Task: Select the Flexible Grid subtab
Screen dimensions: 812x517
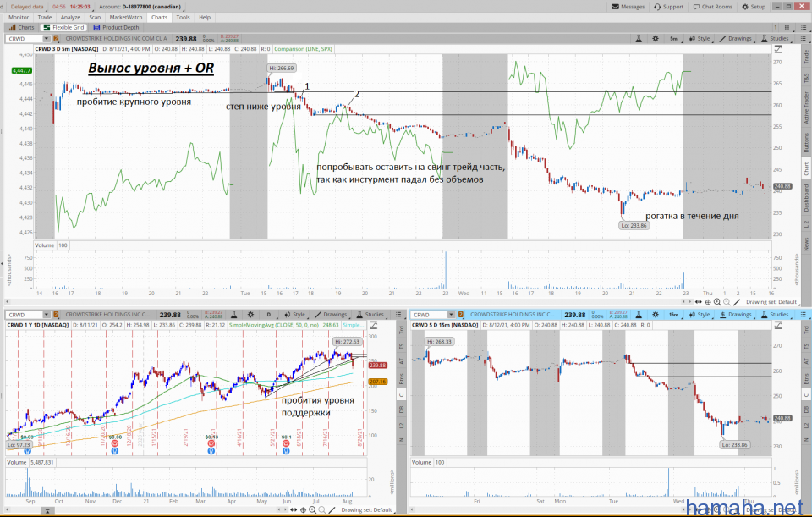Action: (x=65, y=27)
